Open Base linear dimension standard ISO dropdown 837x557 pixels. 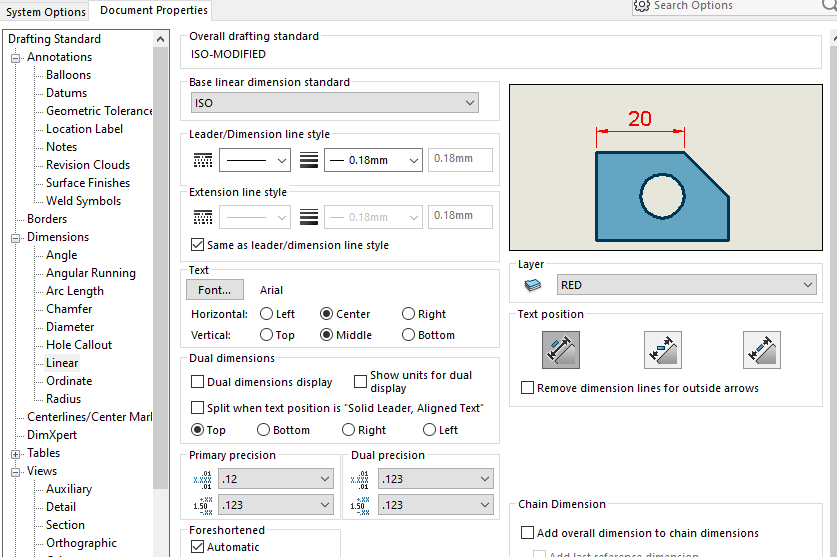click(x=335, y=103)
